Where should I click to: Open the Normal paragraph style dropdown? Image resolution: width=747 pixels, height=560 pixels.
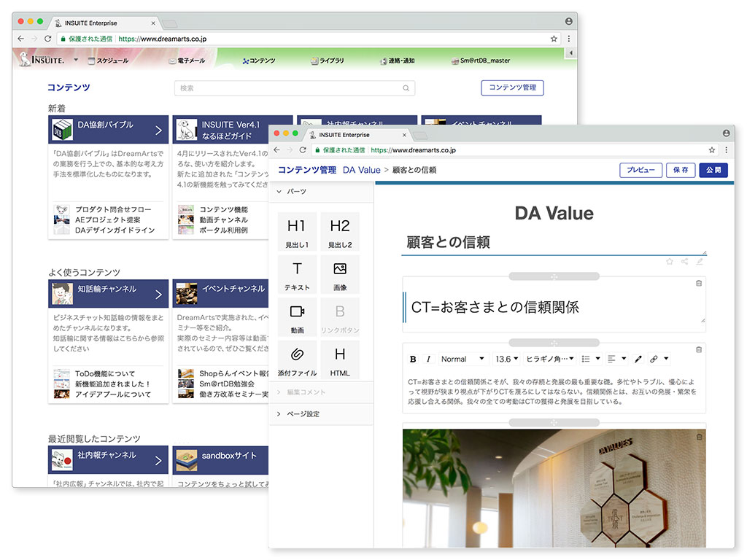[x=462, y=359]
